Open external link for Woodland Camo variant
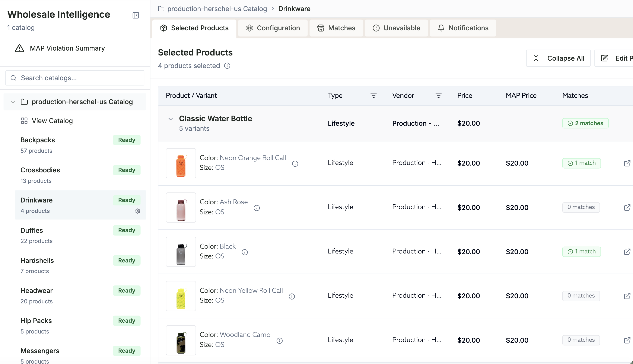 click(627, 340)
